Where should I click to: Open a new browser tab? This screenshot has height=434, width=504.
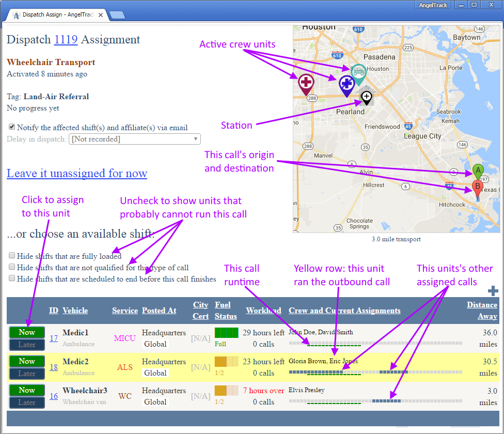tap(116, 15)
